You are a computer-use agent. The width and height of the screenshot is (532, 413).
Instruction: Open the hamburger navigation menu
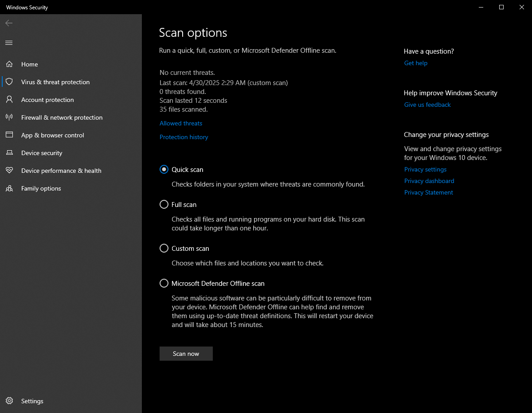tap(9, 43)
